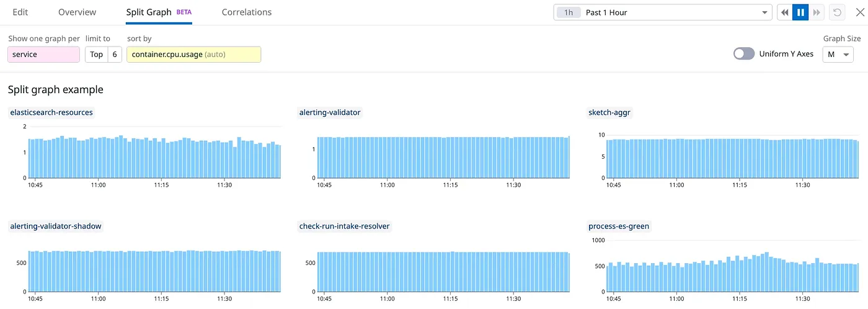The width and height of the screenshot is (868, 309).
Task: Switch to the Edit tab
Action: tap(20, 12)
